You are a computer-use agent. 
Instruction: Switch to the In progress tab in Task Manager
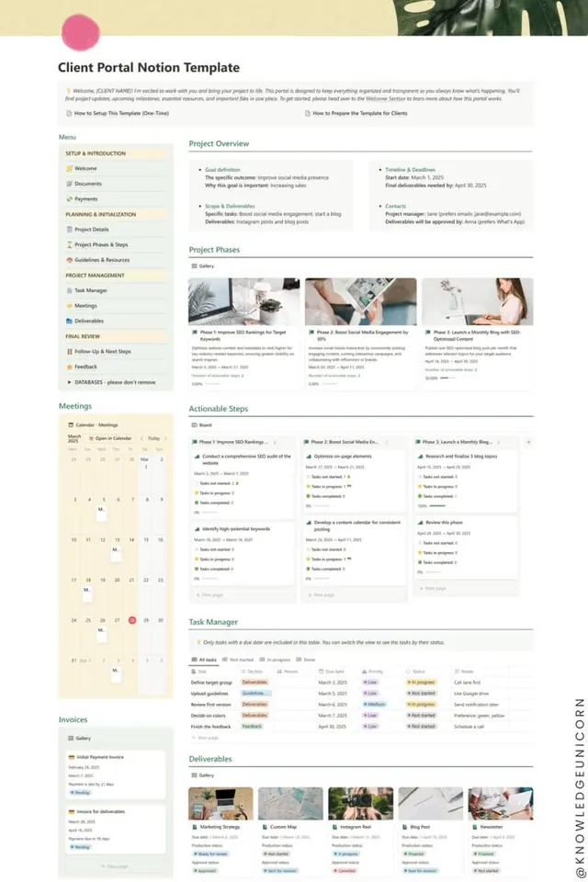pyautogui.click(x=275, y=660)
